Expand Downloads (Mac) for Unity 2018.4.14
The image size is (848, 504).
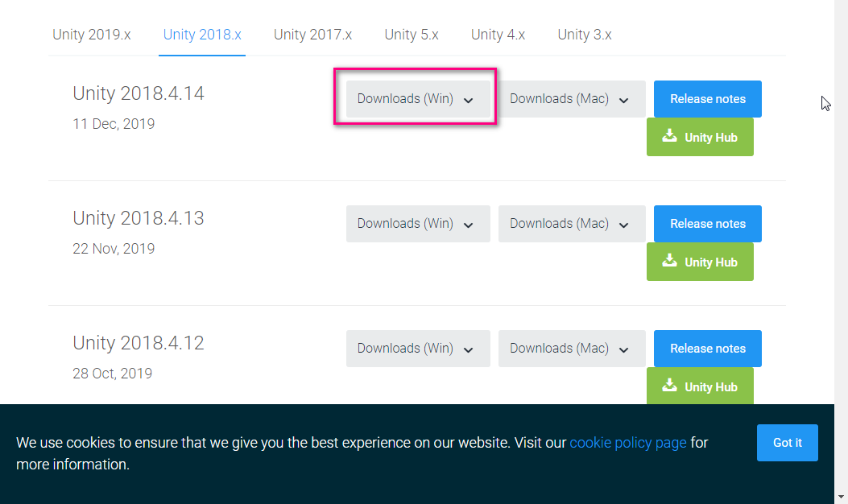pos(572,99)
